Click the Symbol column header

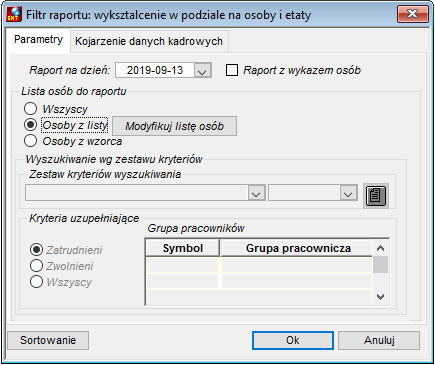[x=183, y=248]
